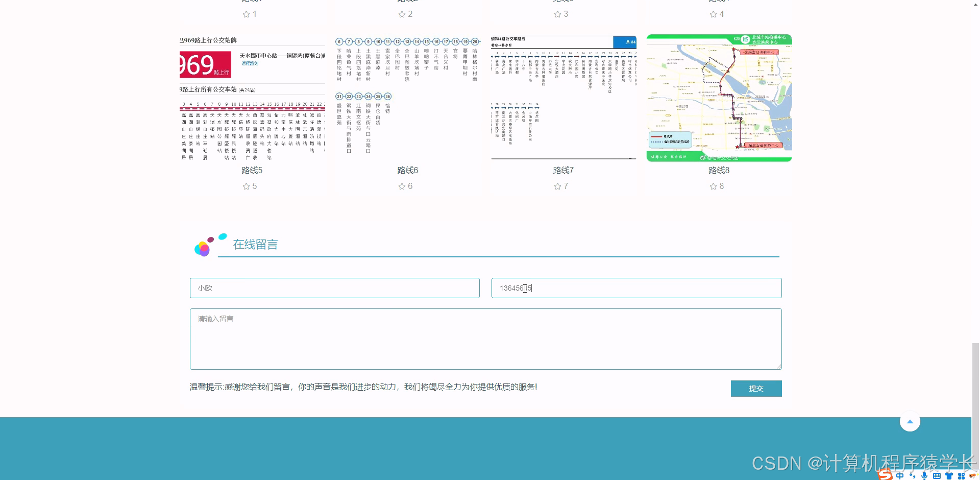This screenshot has width=980, height=480.
Task: Open the 路线6 bus route thumbnail
Action: tap(407, 97)
